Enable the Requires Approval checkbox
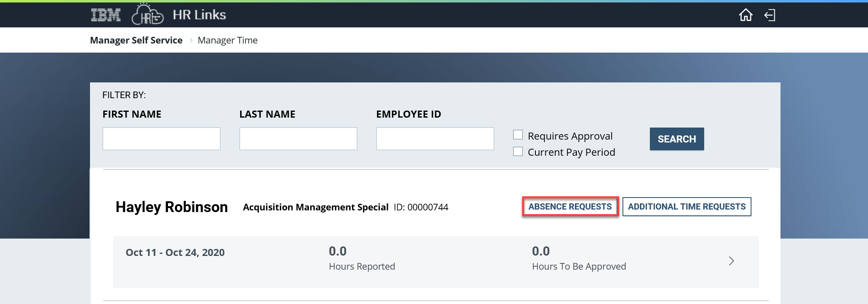This screenshot has width=868, height=304. (x=518, y=135)
